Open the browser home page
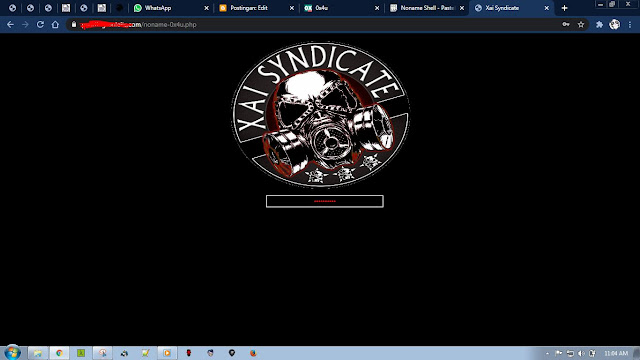 pos(55,24)
